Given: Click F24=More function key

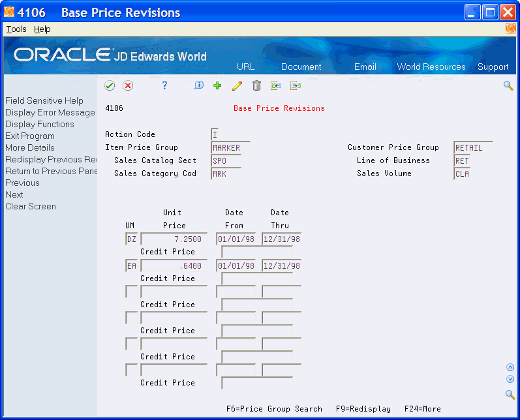Looking at the screenshot, I should pyautogui.click(x=423, y=409).
